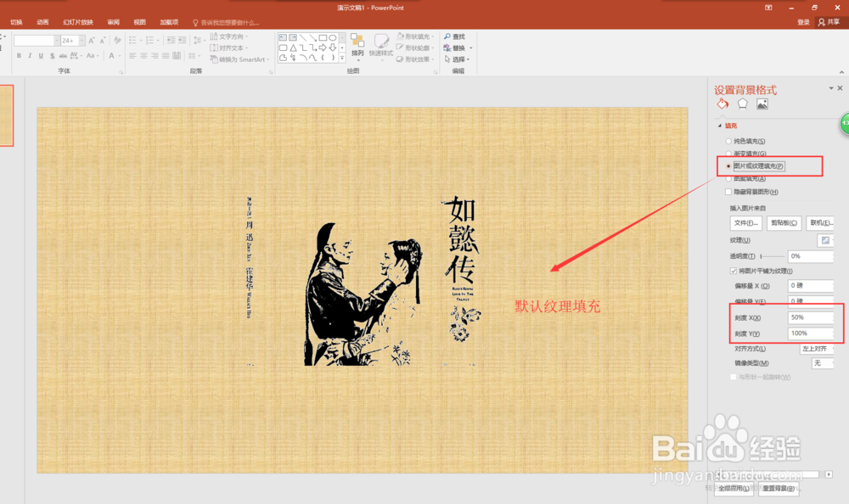849x504 pixels.
Task: Click the Underline formatting icon
Action: (x=41, y=56)
